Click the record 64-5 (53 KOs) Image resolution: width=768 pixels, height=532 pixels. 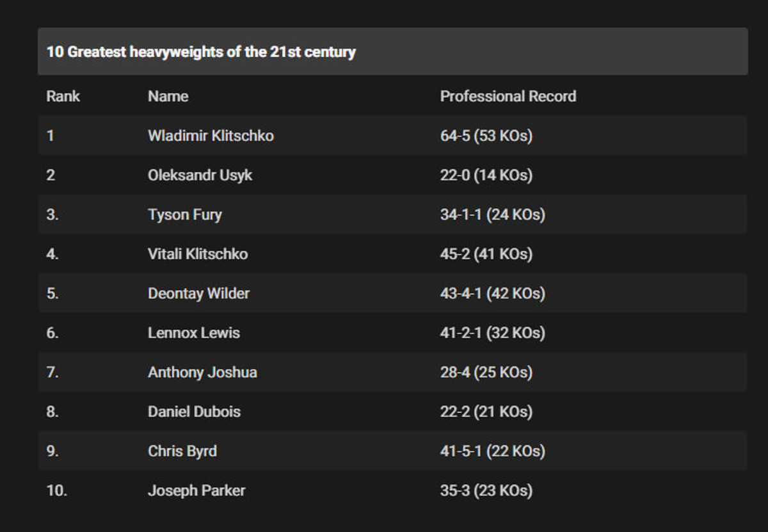(x=486, y=136)
